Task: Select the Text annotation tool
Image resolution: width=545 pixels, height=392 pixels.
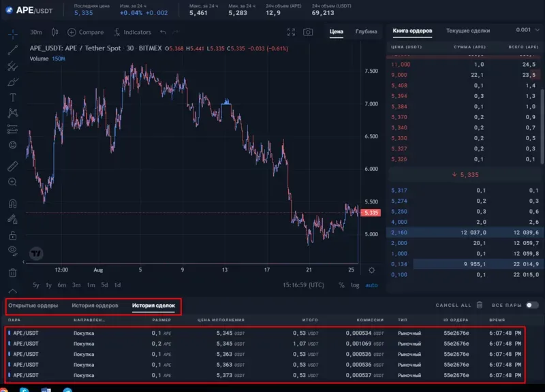Action: point(13,97)
